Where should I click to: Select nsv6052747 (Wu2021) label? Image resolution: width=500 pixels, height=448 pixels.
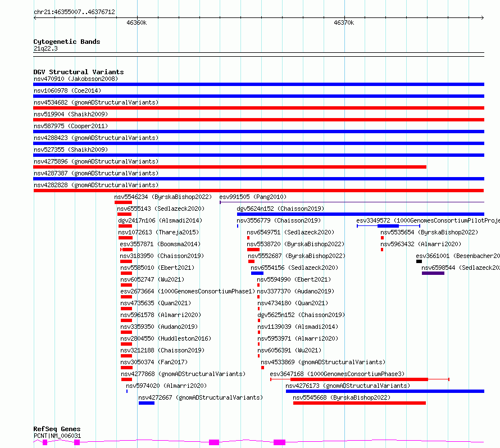click(x=152, y=279)
